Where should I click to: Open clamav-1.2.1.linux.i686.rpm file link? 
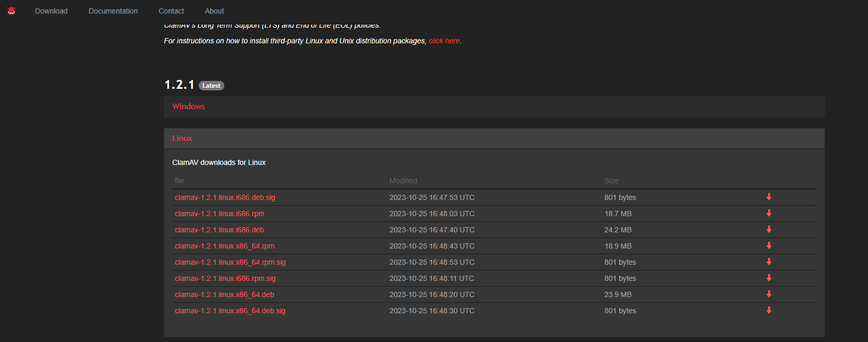(220, 214)
